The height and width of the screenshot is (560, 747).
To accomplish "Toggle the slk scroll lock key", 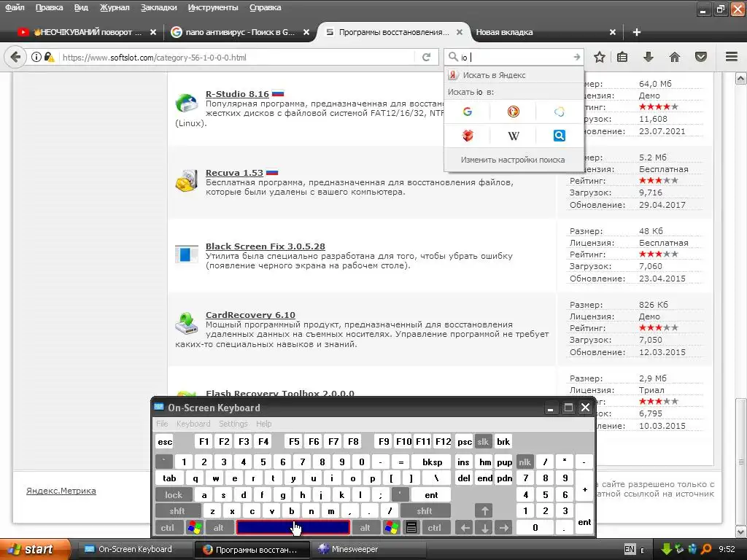I will pyautogui.click(x=483, y=441).
